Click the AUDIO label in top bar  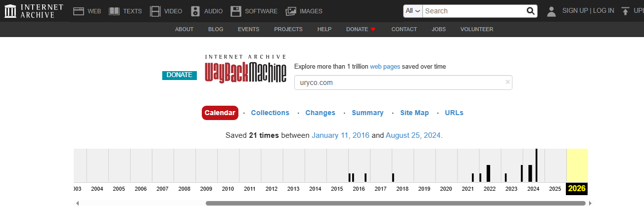[x=213, y=11]
